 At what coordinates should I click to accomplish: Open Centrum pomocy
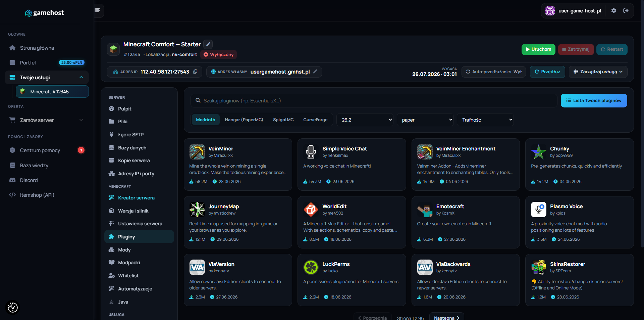click(47, 150)
